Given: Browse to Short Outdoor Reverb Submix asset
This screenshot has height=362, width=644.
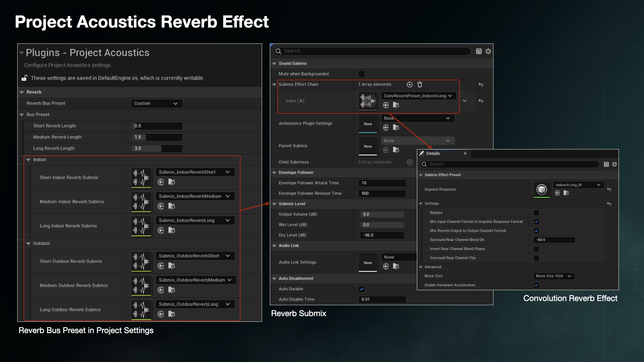Looking at the screenshot, I should (x=172, y=266).
